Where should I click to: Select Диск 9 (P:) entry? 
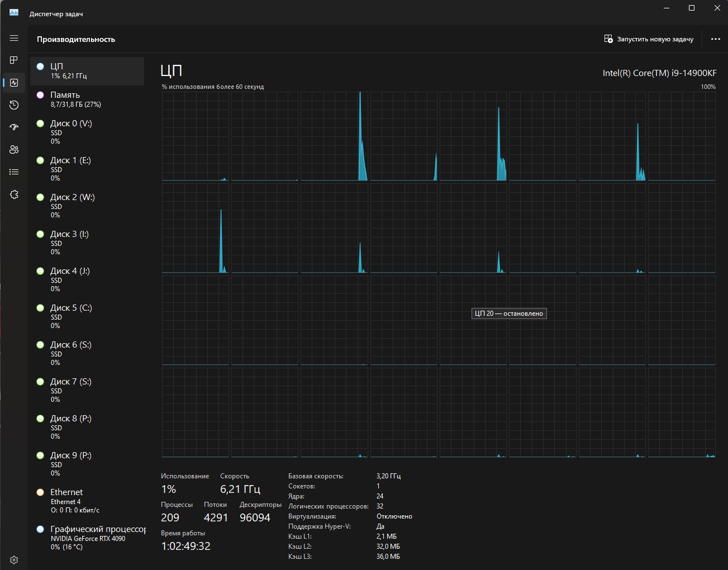point(87,464)
